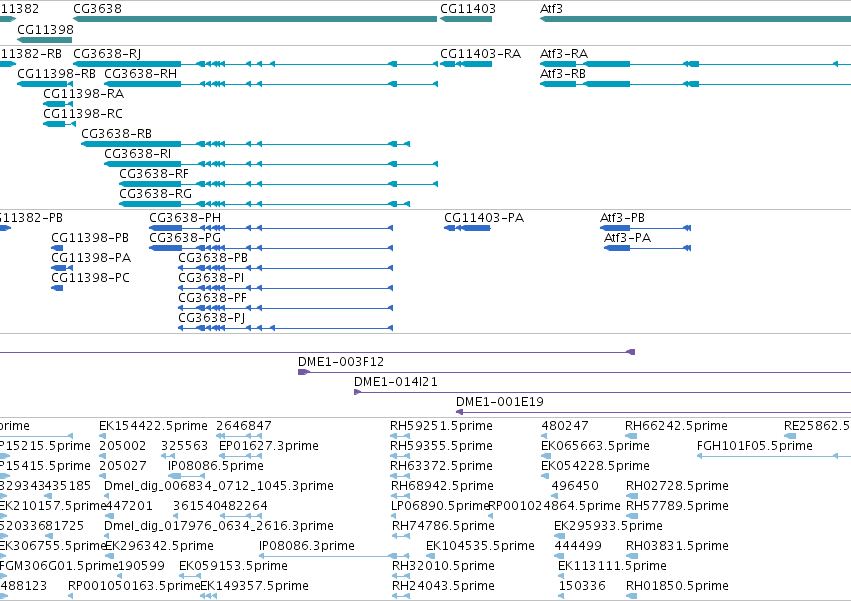851x601 pixels.
Task: Click EST EK104535.5prime
Action: point(480,546)
